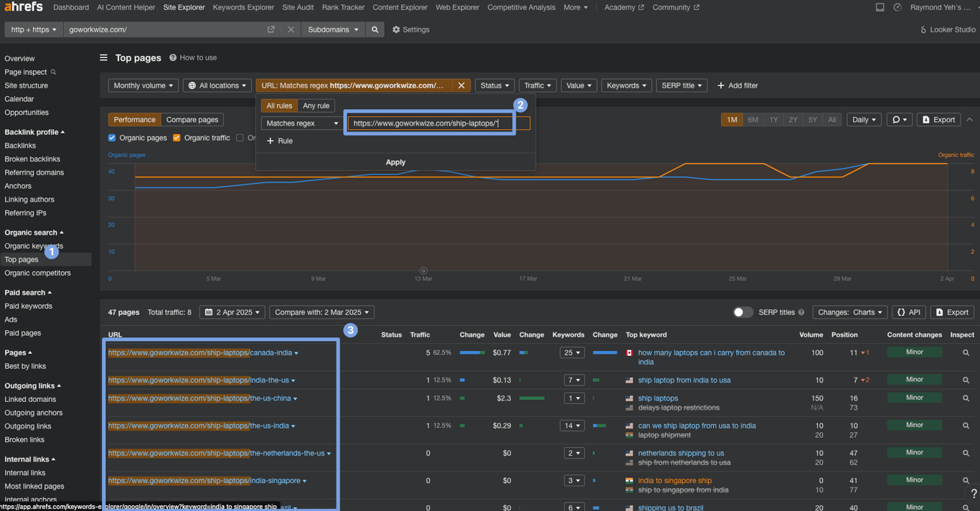Inspect the canada-india page row

click(966, 353)
